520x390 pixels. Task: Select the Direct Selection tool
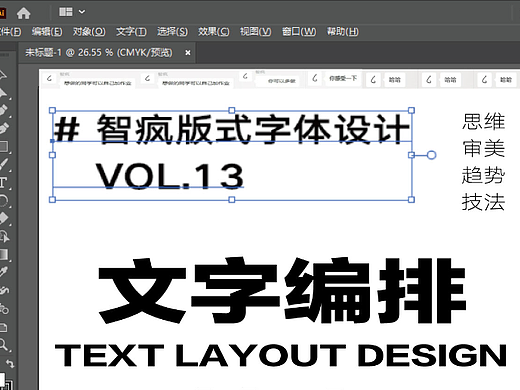[3, 92]
